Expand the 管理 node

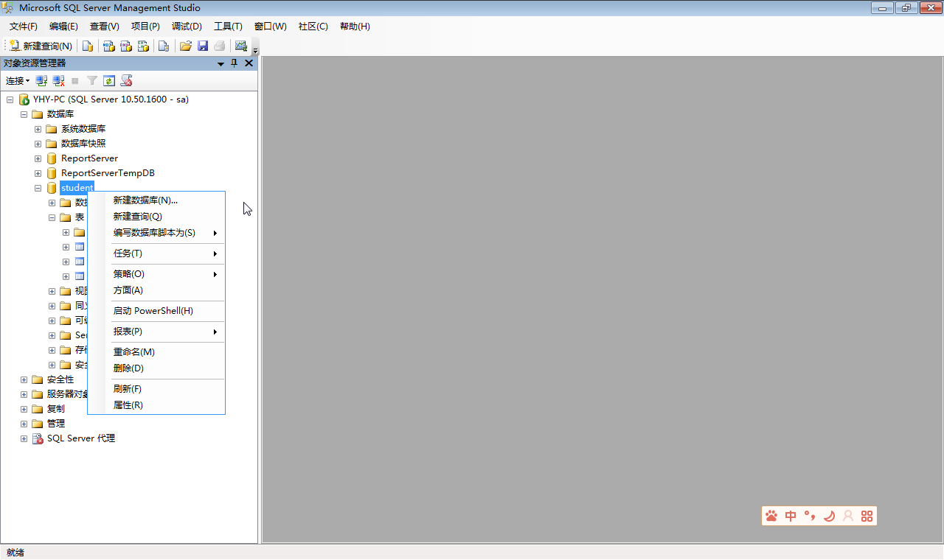point(24,424)
